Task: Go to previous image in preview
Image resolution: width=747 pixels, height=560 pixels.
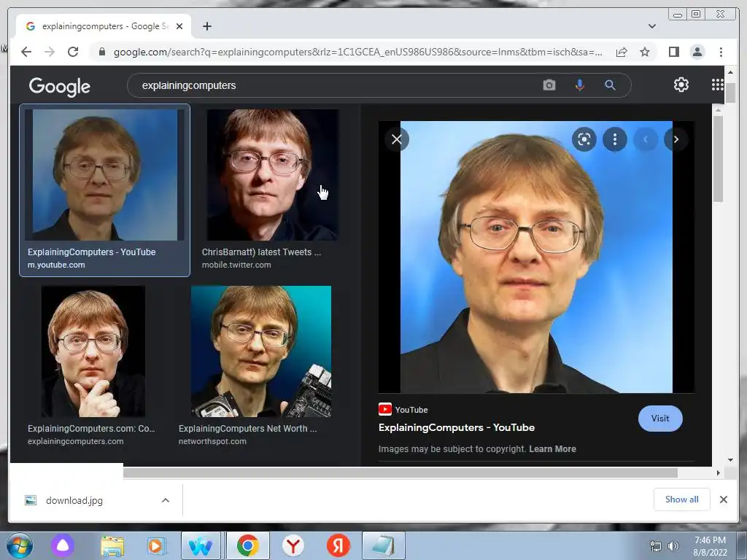Action: (x=646, y=139)
